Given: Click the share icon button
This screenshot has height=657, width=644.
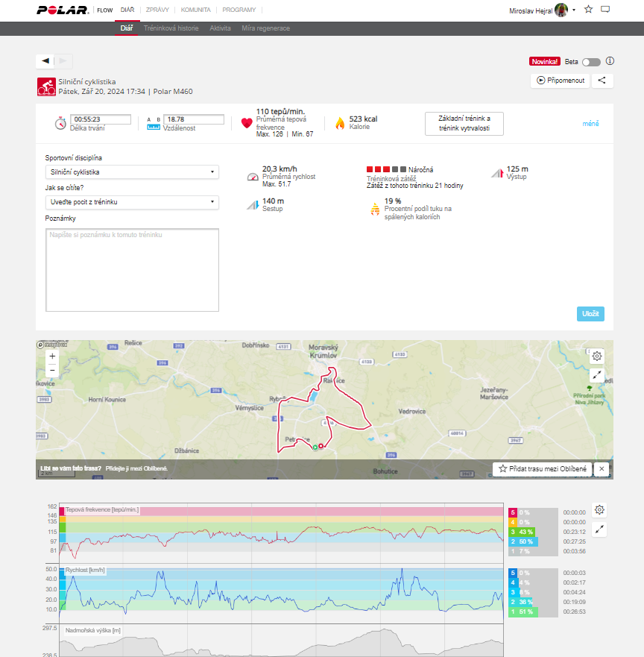Looking at the screenshot, I should [602, 81].
